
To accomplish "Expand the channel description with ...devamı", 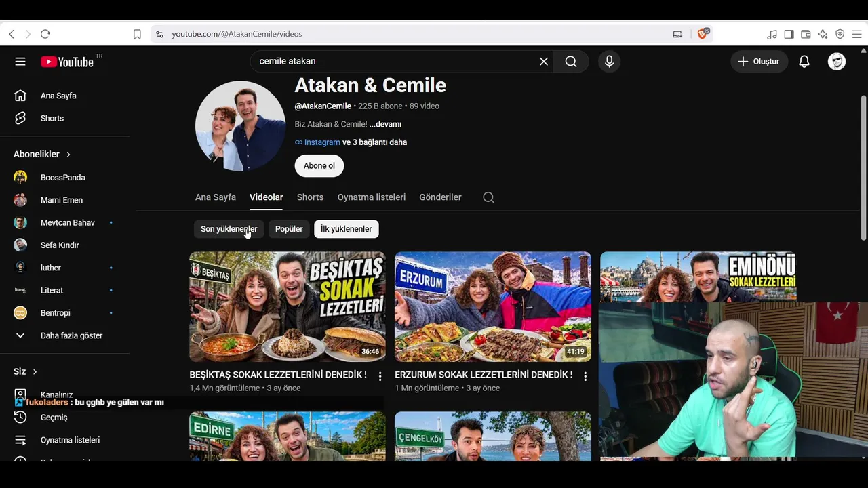I will click(385, 124).
